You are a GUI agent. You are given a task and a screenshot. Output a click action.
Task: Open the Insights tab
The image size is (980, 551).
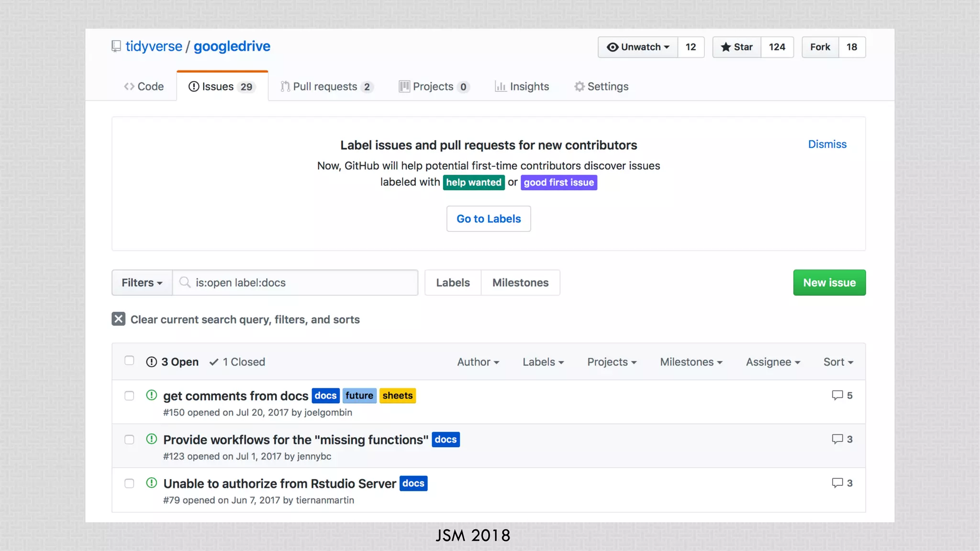click(x=522, y=87)
